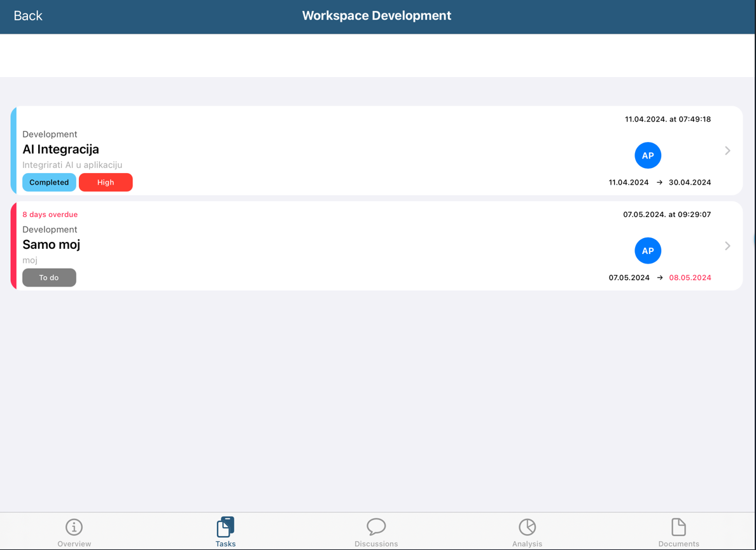
Task: Select the Tasks clipboard icon
Action: tap(225, 527)
